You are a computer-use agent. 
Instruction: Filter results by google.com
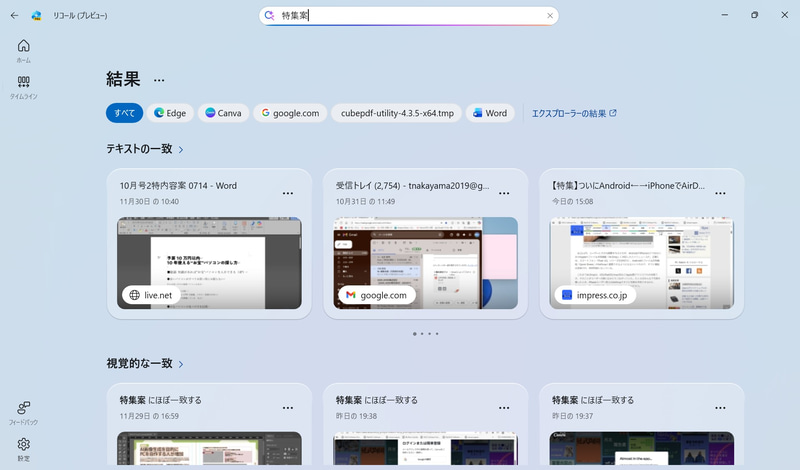(290, 113)
